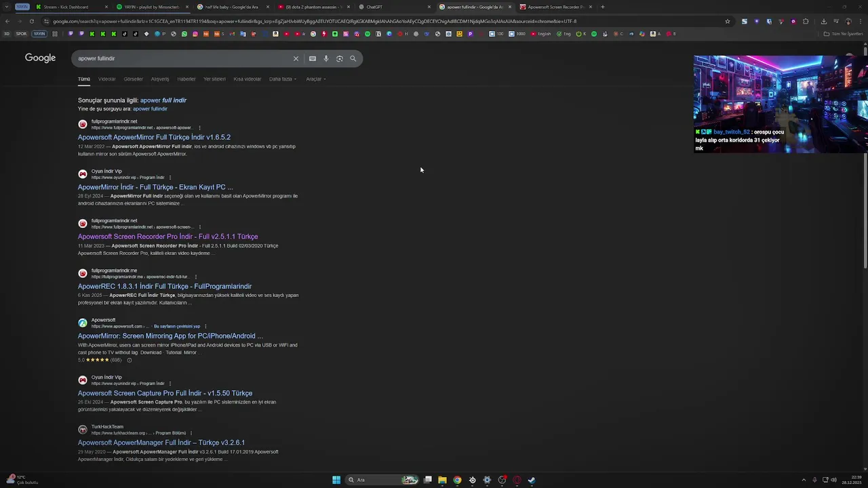Switch to Görseller results
Viewport: 868px width, 488px height.
click(133, 79)
